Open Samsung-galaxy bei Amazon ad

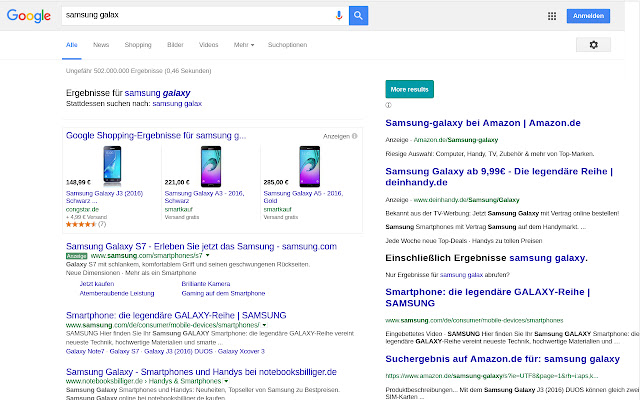click(x=483, y=123)
